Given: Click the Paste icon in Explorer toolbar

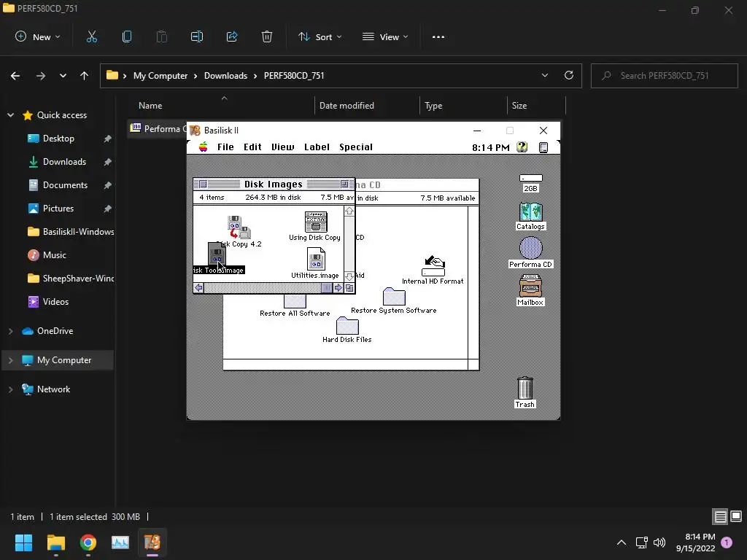Looking at the screenshot, I should pyautogui.click(x=162, y=36).
